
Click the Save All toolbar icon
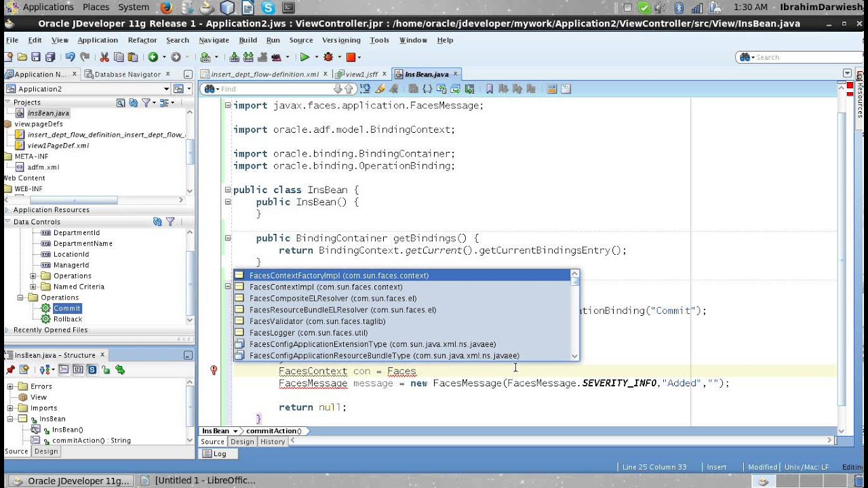(50, 57)
